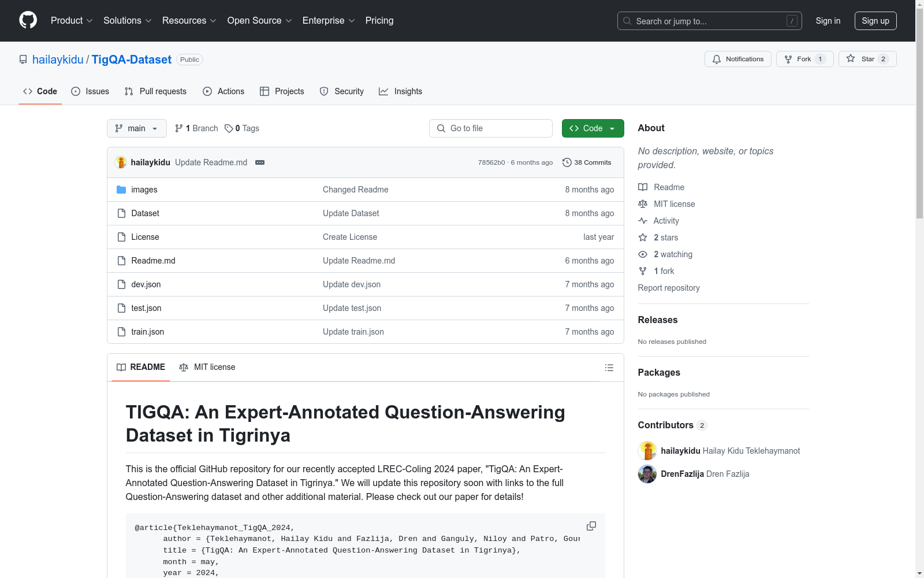
Task: Open commit hash 78562b0
Action: coord(491,162)
